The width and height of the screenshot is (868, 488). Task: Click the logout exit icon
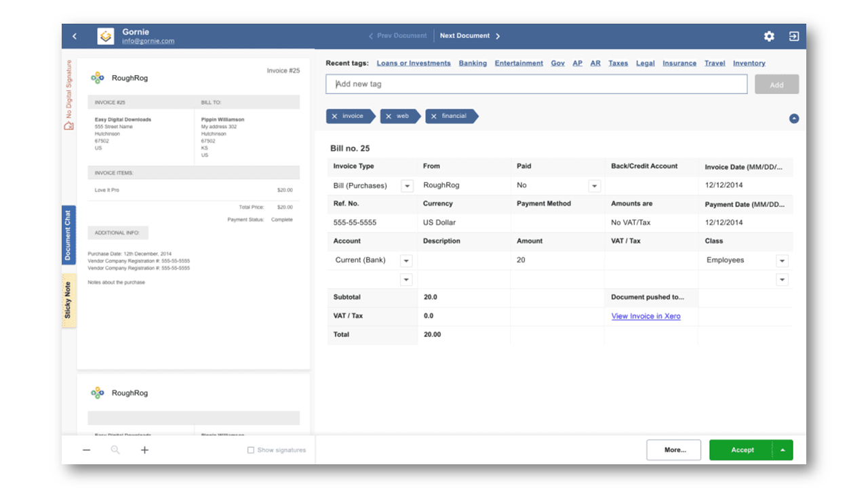794,36
